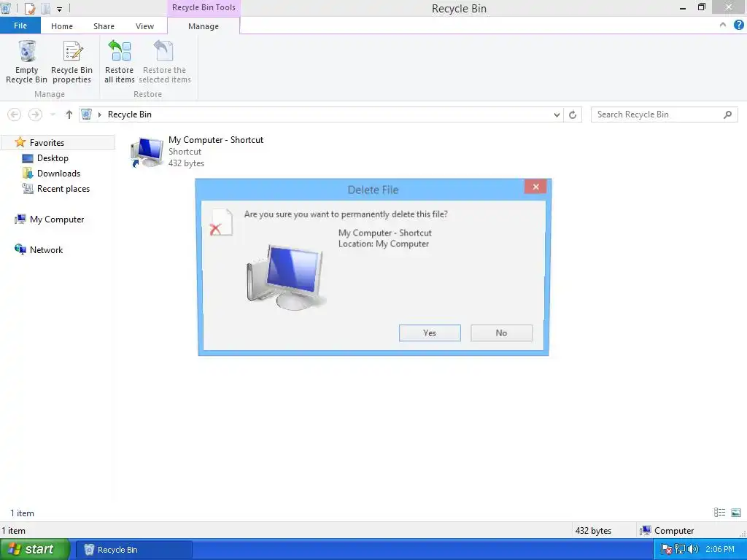Open Recycle Bin properties
This screenshot has height=560, width=747.
pos(71,63)
